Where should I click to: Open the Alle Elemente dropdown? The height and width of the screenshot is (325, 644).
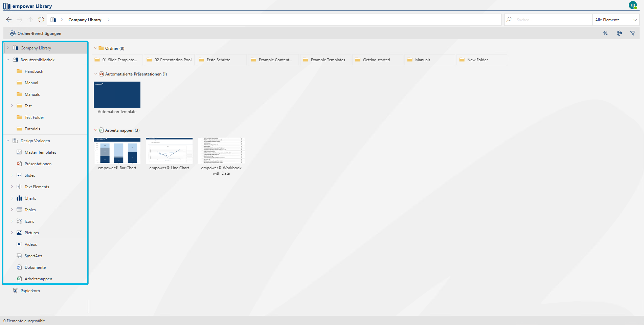coord(616,20)
